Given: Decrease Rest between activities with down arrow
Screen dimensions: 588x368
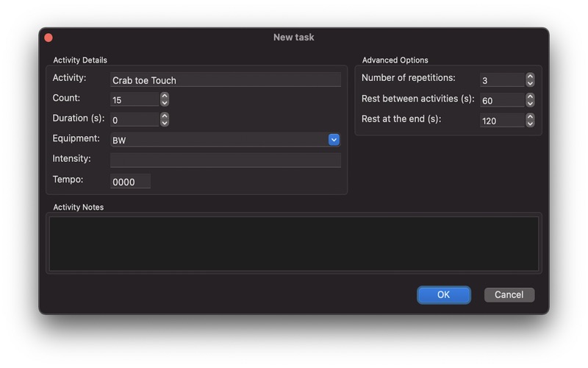Looking at the screenshot, I should coord(530,104).
